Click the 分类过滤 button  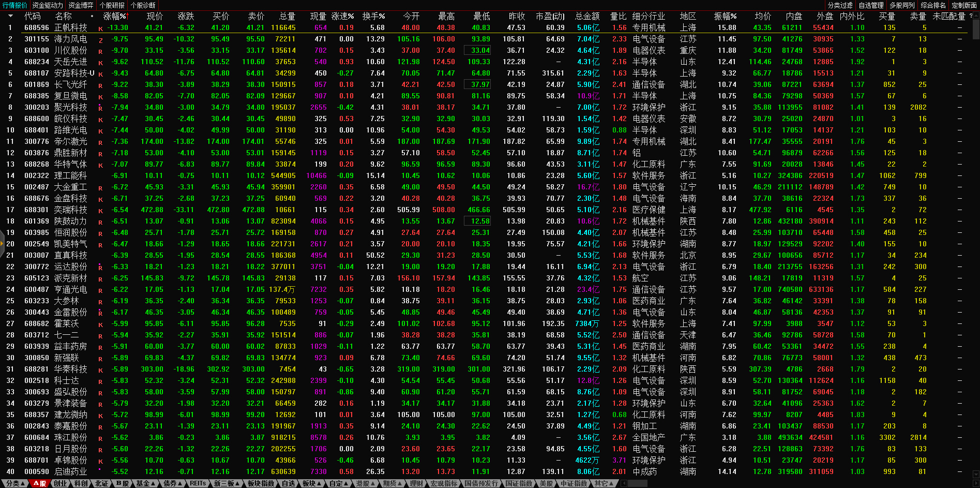tap(840, 5)
